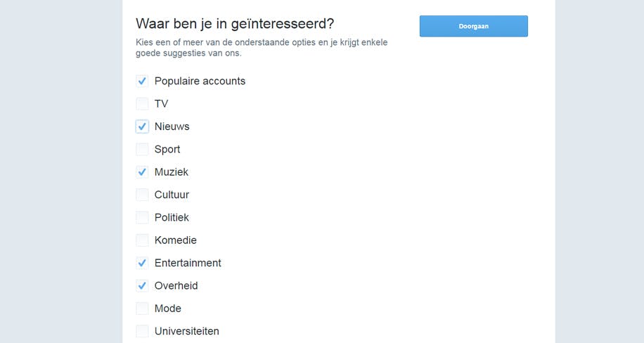The image size is (644, 343).
Task: Check the TV checkbox
Action: pos(142,104)
